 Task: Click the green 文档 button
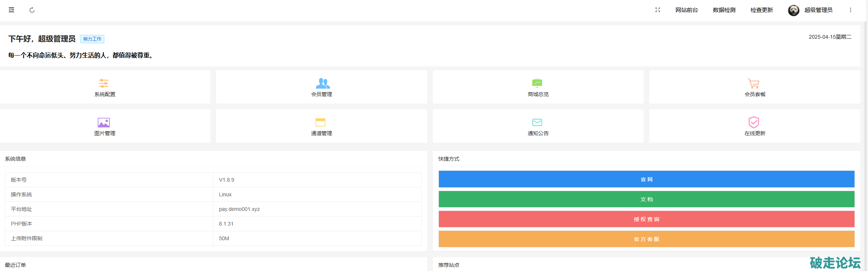[x=646, y=199]
